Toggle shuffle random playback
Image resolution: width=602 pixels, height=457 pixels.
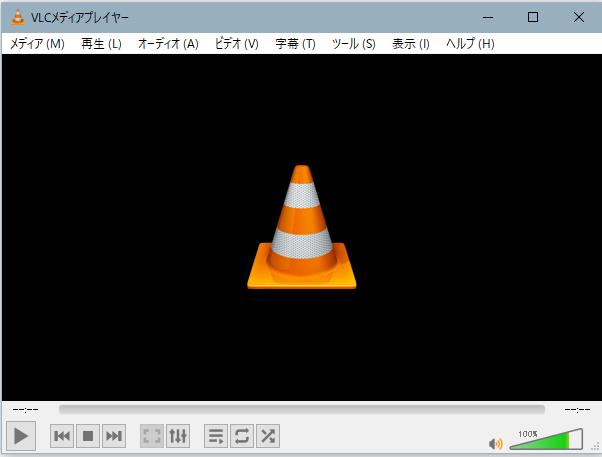pos(268,436)
